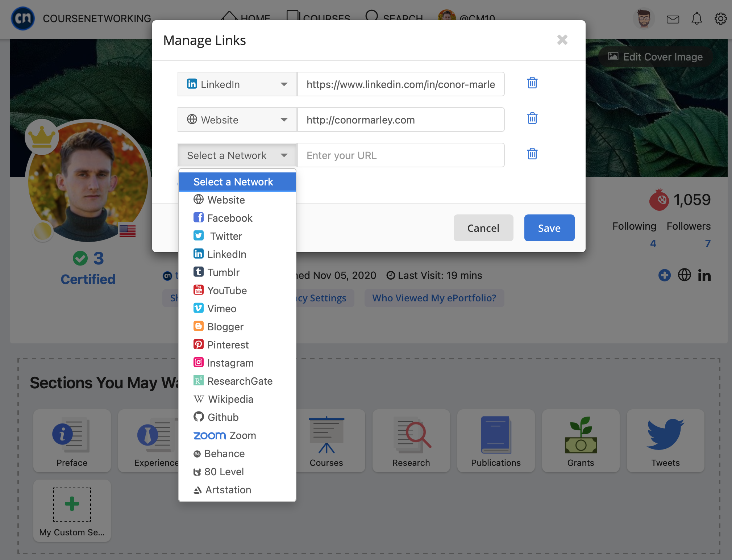
Task: Choose YouTube from the network list
Action: [237, 291]
